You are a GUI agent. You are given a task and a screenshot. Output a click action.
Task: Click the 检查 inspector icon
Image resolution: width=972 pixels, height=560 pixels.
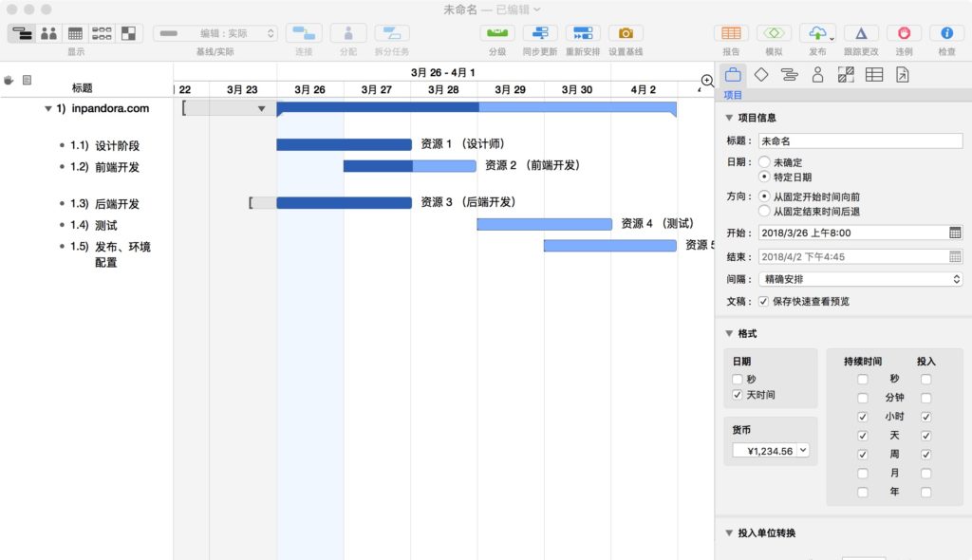(x=946, y=33)
